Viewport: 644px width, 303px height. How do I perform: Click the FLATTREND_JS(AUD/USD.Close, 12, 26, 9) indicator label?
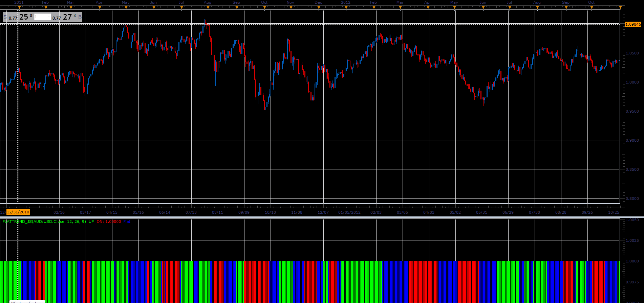point(44,222)
